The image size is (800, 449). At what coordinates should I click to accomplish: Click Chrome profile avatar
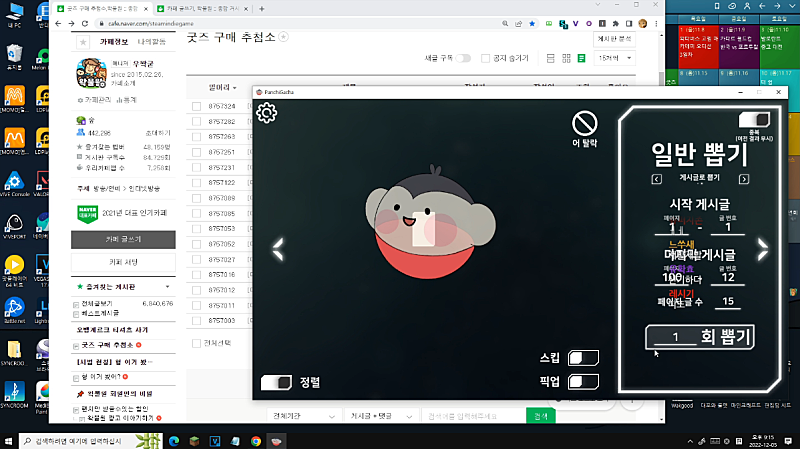643,23
